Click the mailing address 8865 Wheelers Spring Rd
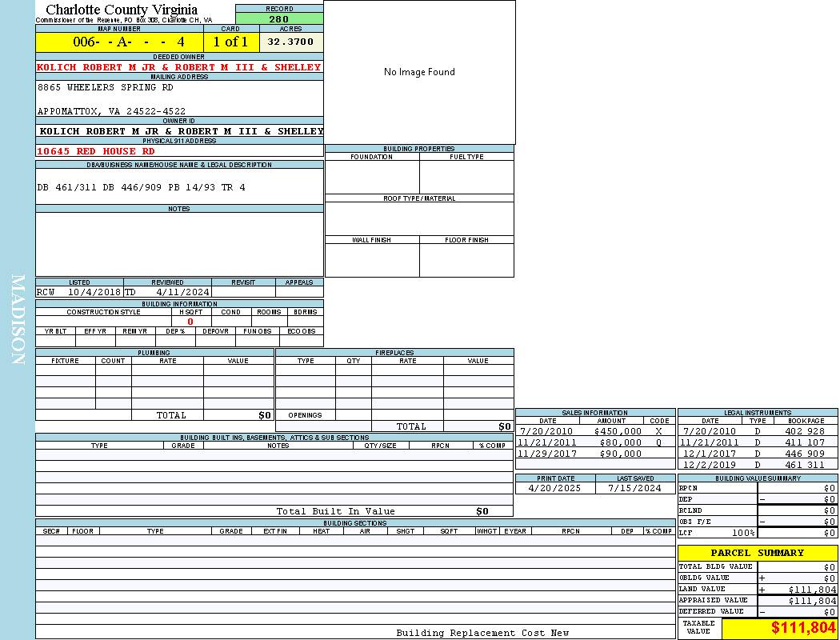This screenshot has height=640, width=840. click(105, 87)
